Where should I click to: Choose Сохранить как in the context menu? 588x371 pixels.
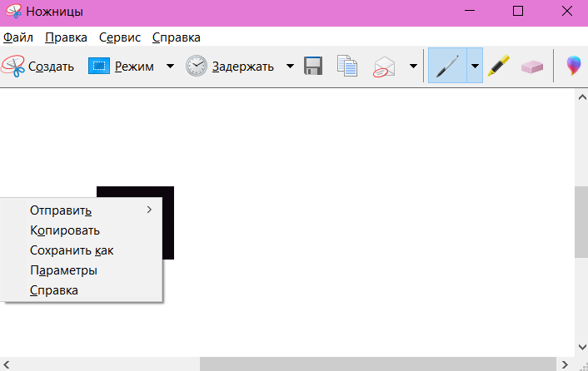pos(82,250)
